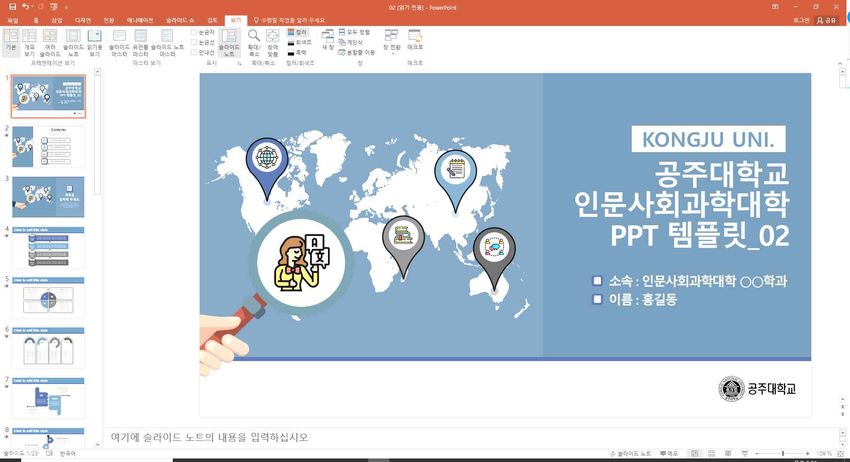Click zoom in plus button
850x462 pixels.
(807, 453)
